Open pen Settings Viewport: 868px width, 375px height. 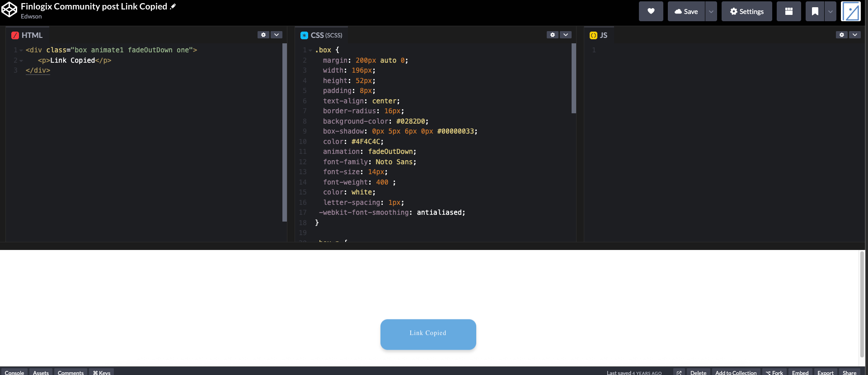point(746,11)
